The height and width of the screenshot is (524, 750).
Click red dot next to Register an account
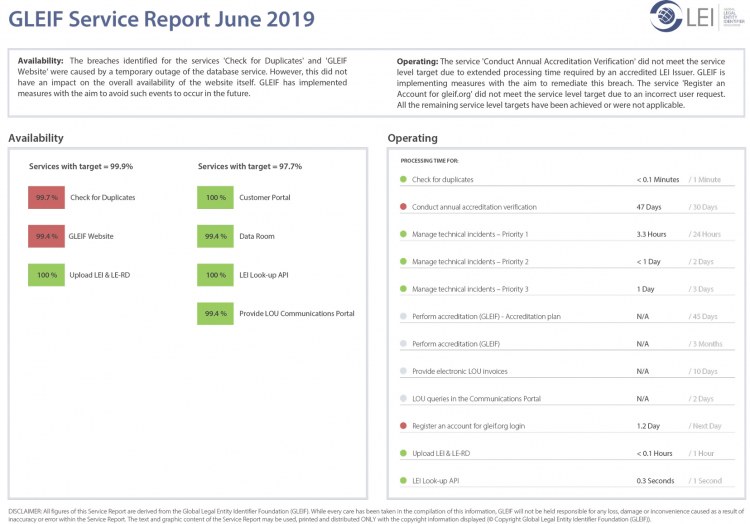pyautogui.click(x=403, y=426)
